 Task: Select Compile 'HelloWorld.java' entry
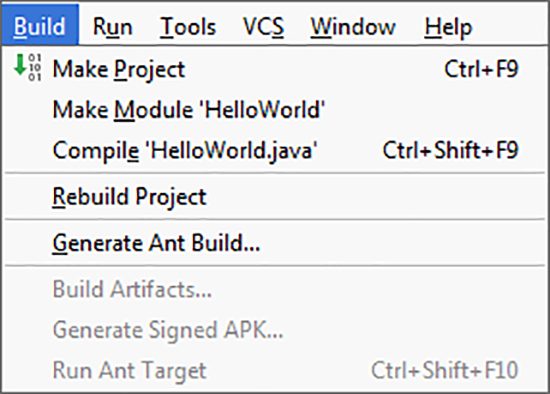click(x=275, y=150)
